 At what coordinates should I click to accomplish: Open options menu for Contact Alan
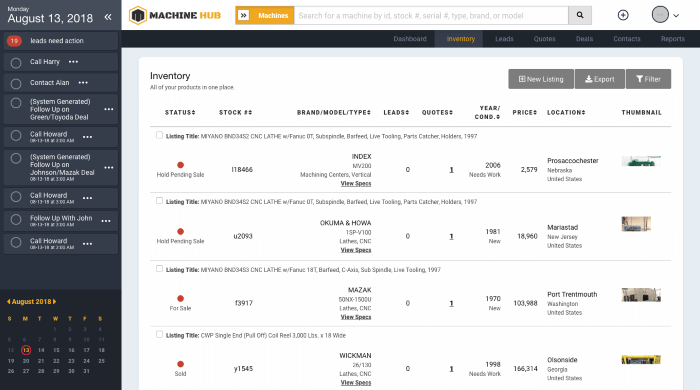[83, 83]
